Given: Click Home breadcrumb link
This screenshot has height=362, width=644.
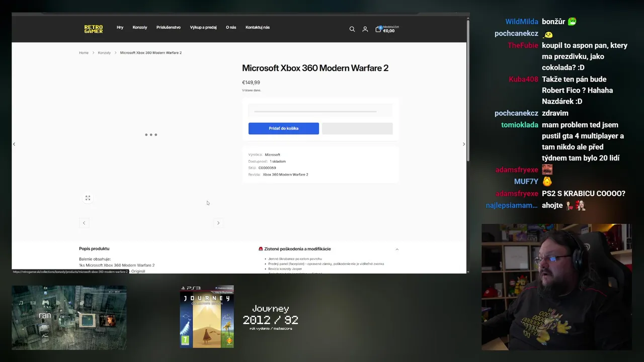Looking at the screenshot, I should coord(84,53).
